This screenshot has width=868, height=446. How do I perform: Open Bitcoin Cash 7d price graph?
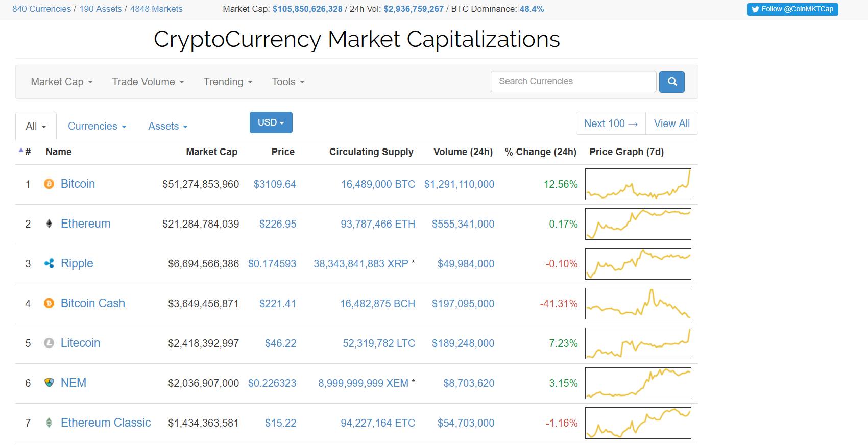point(638,304)
